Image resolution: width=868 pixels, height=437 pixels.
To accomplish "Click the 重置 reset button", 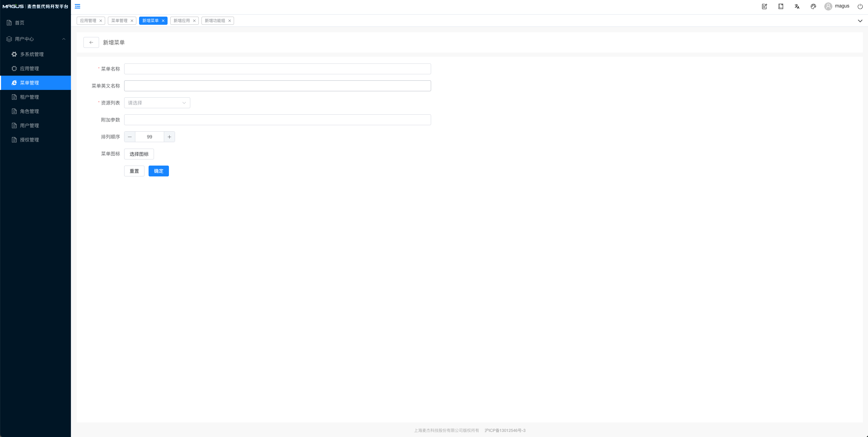I will tap(134, 171).
